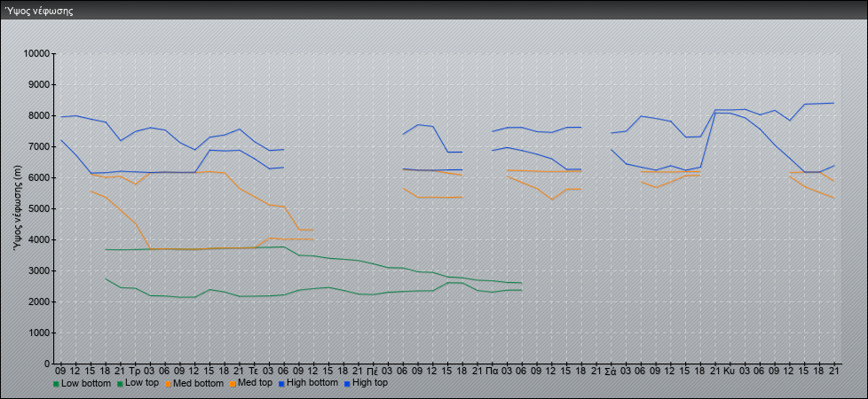Image resolution: width=868 pixels, height=399 pixels.
Task: Click the blue High top legend swatch
Action: point(347,384)
